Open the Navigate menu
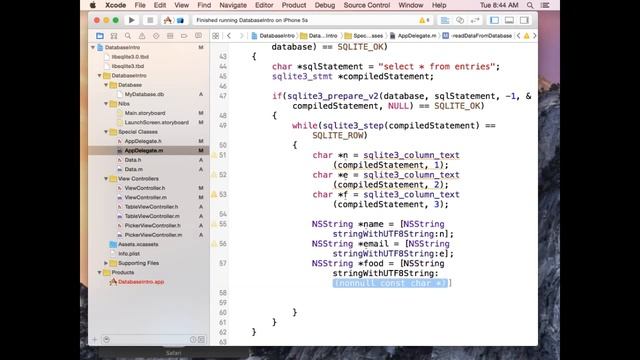Image resolution: width=640 pixels, height=360 pixels. tap(233, 5)
